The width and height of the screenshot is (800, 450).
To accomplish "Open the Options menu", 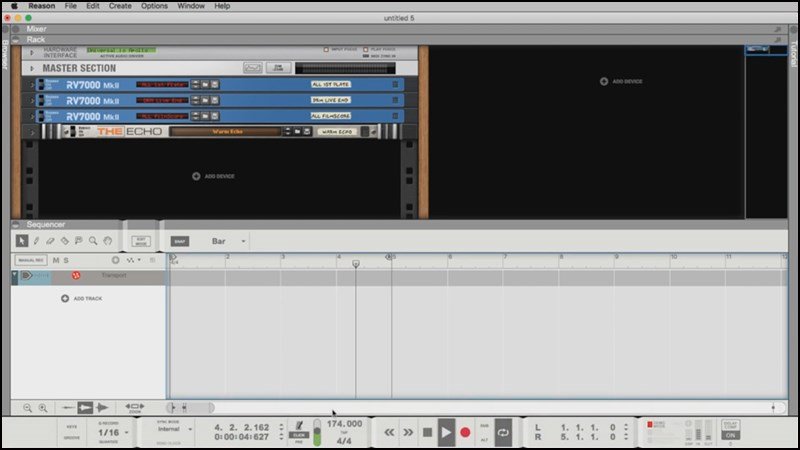I will pos(154,6).
